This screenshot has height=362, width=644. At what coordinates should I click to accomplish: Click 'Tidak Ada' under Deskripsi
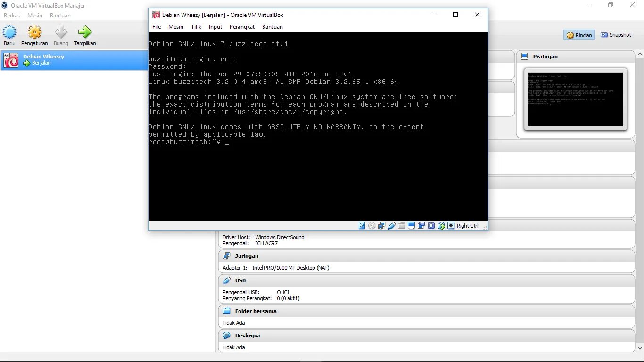pos(234,347)
